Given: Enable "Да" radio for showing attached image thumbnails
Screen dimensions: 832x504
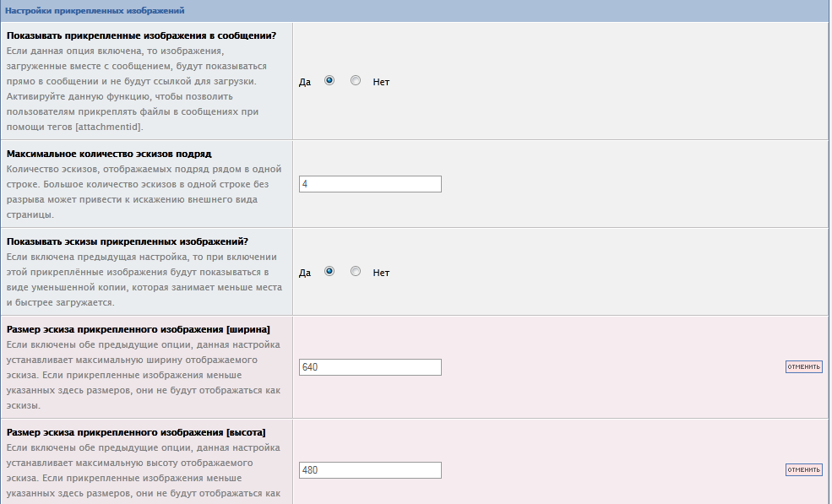Looking at the screenshot, I should pyautogui.click(x=329, y=272).
